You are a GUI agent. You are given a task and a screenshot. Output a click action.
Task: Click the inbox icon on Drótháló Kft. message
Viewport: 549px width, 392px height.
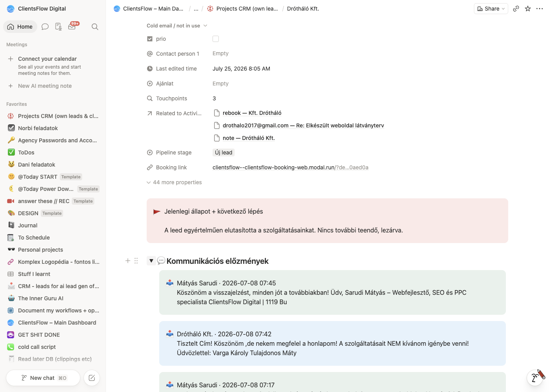point(170,334)
